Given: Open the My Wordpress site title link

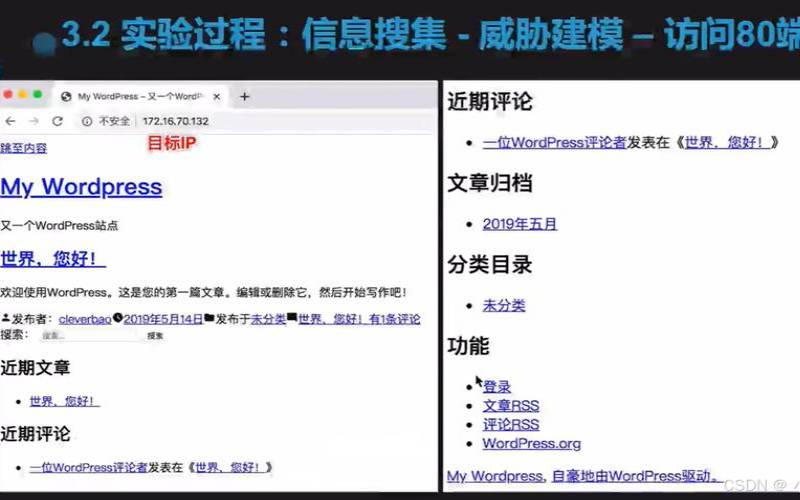Looking at the screenshot, I should pos(81,187).
